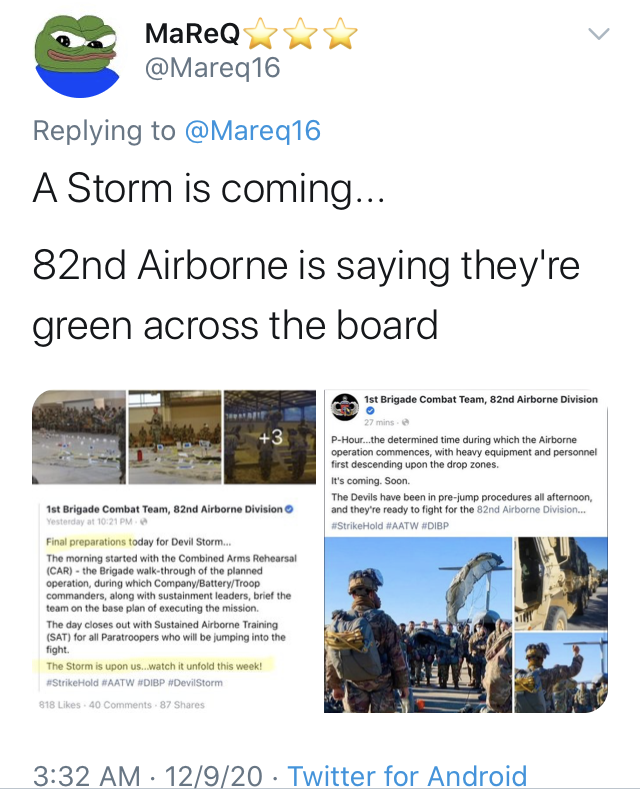Click the 3:32 AM · 12/9/20 timestamp
640x789 pixels.
(x=147, y=775)
